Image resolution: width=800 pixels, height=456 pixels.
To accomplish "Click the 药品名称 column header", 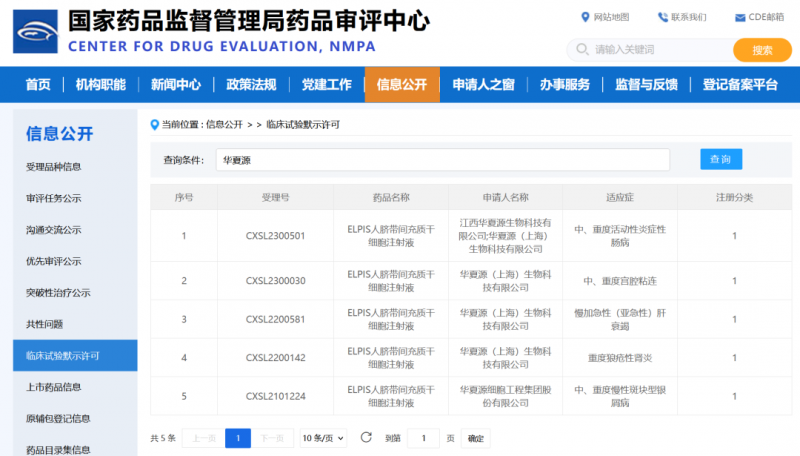I will [391, 197].
